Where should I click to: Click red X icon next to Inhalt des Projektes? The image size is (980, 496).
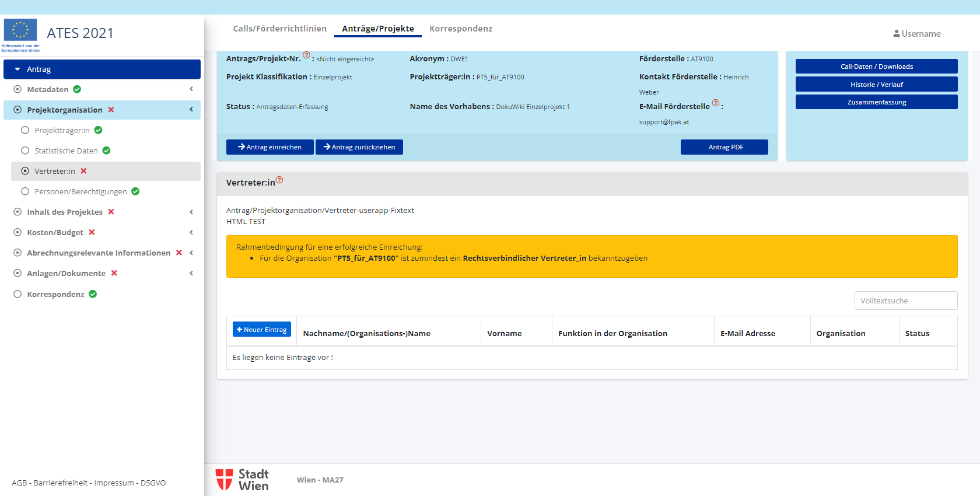pyautogui.click(x=111, y=212)
